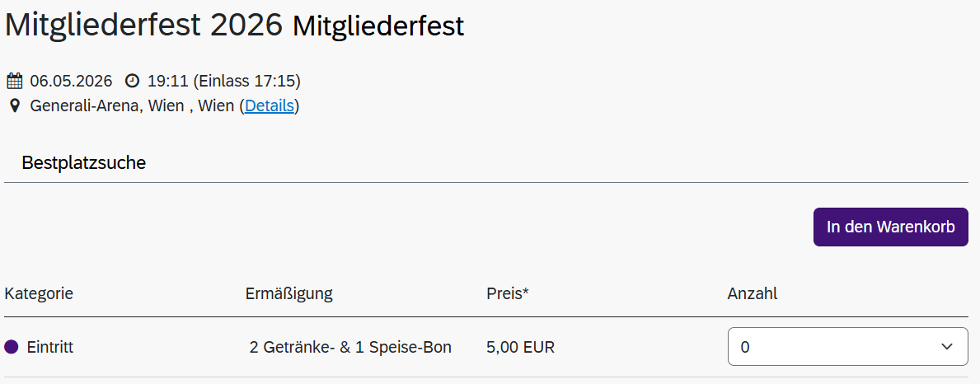
Task: Click the chevron arrow in the quantity selector
Action: coord(947,347)
